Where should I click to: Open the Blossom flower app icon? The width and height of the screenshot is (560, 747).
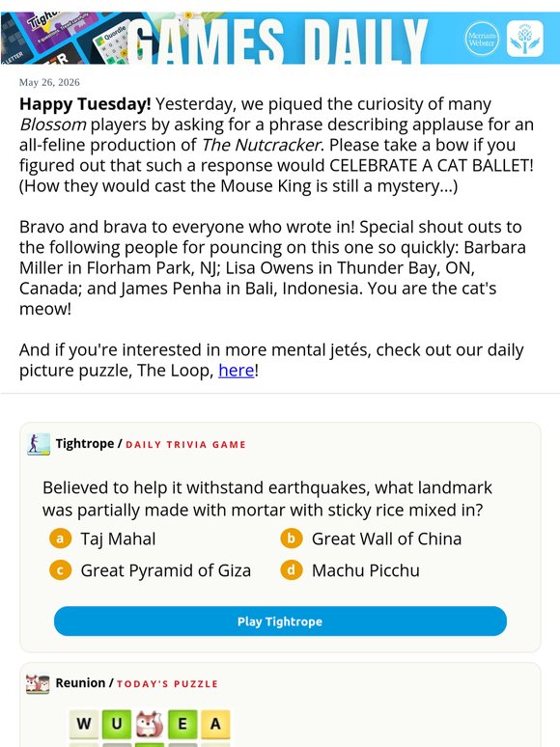click(524, 39)
